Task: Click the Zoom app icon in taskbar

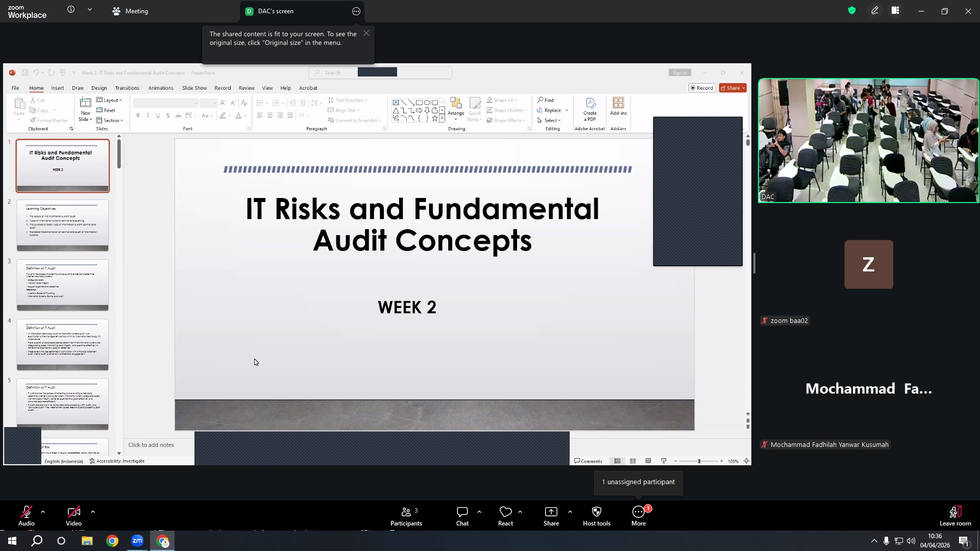Action: coord(137,541)
